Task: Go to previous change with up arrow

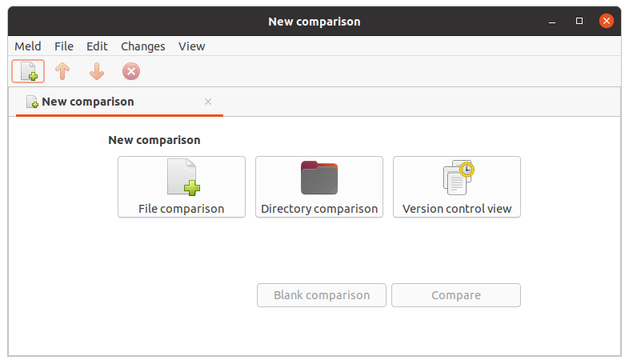Action: click(62, 71)
